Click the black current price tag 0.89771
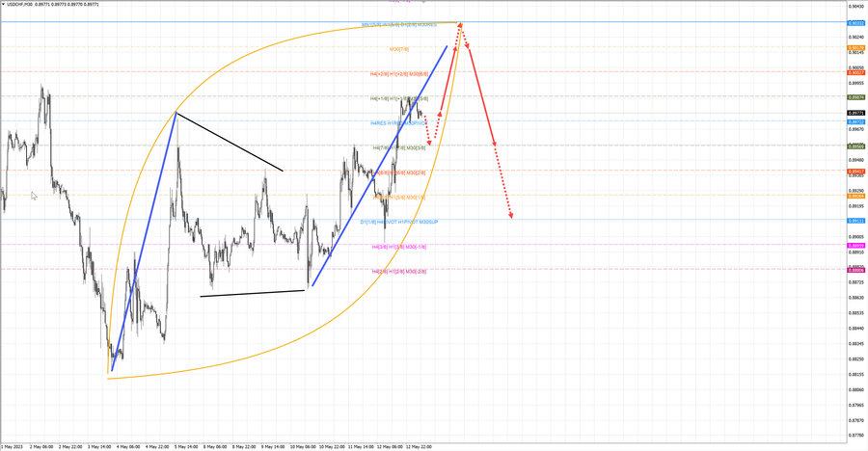The image size is (868, 451). coord(855,113)
